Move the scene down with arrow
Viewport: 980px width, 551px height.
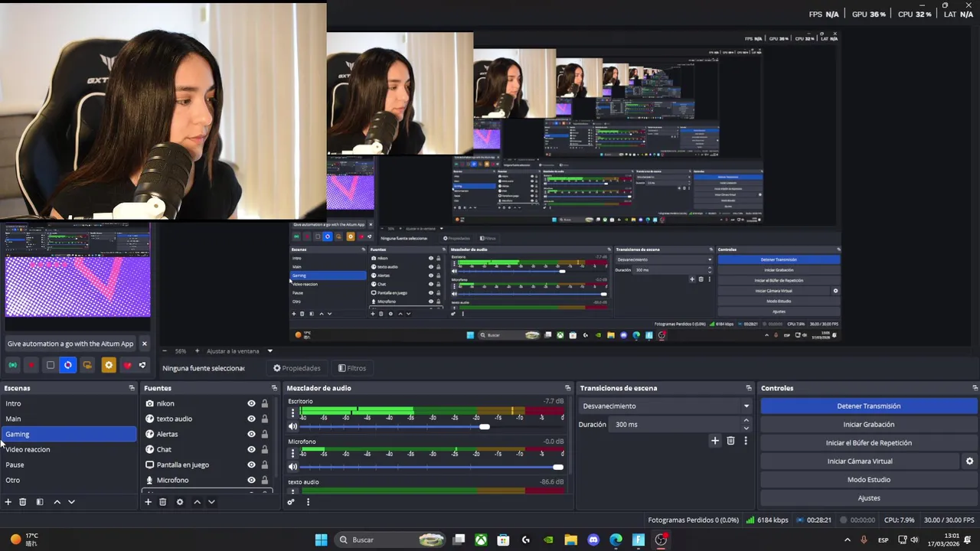click(71, 502)
